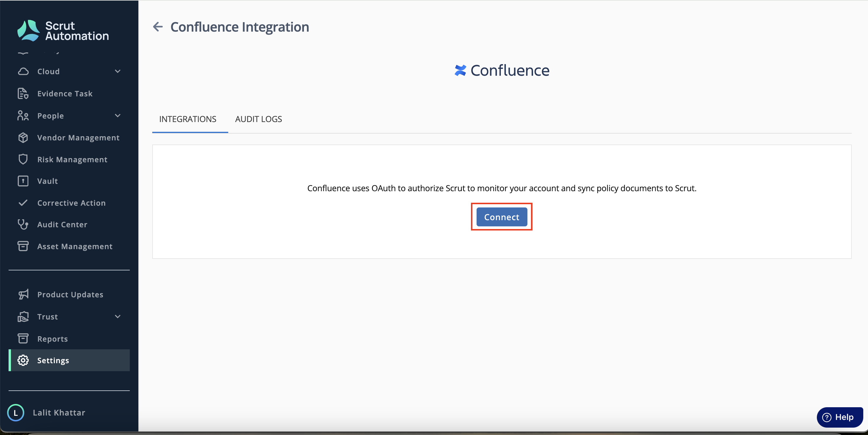This screenshot has height=435, width=868.
Task: Click the Cloud menu label
Action: (48, 72)
